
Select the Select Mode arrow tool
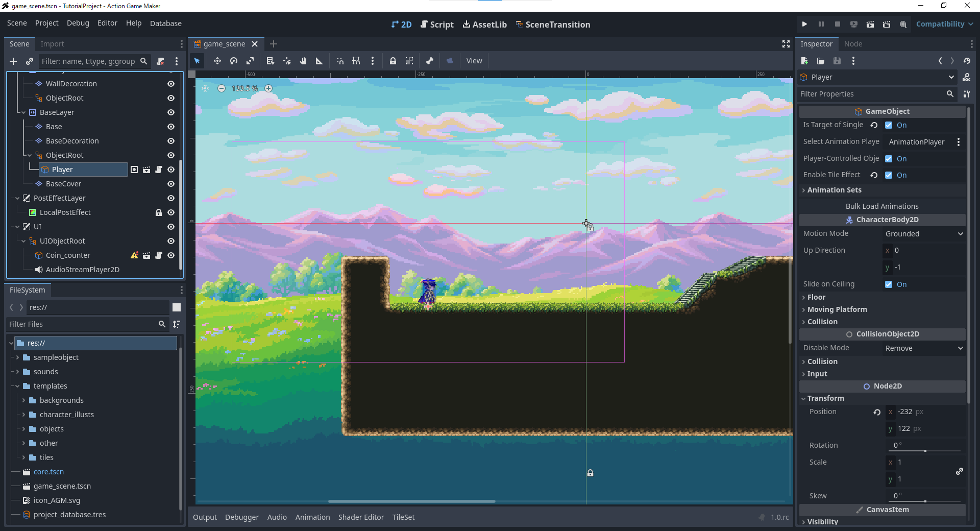click(197, 61)
